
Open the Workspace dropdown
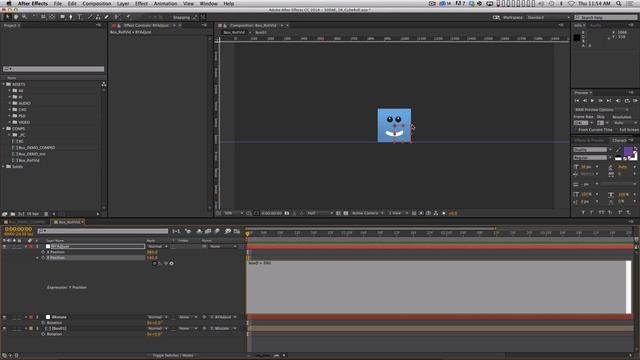coord(548,18)
